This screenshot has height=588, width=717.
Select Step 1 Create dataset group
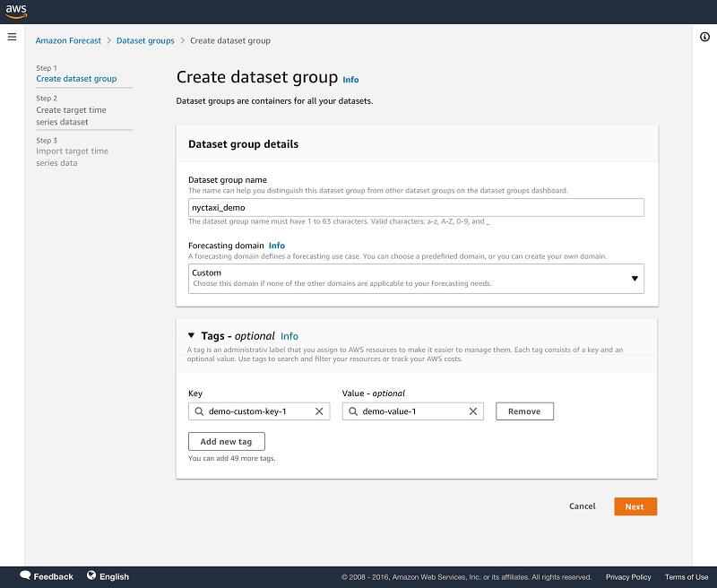coord(76,79)
